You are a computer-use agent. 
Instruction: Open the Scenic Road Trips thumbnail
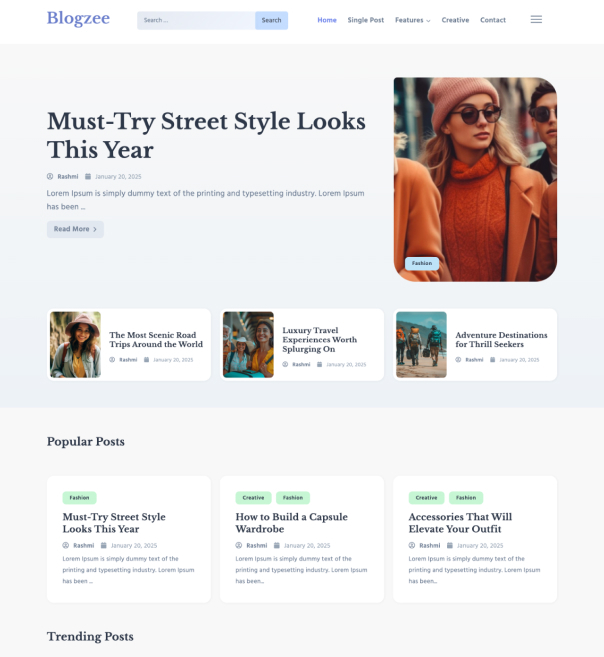click(75, 344)
